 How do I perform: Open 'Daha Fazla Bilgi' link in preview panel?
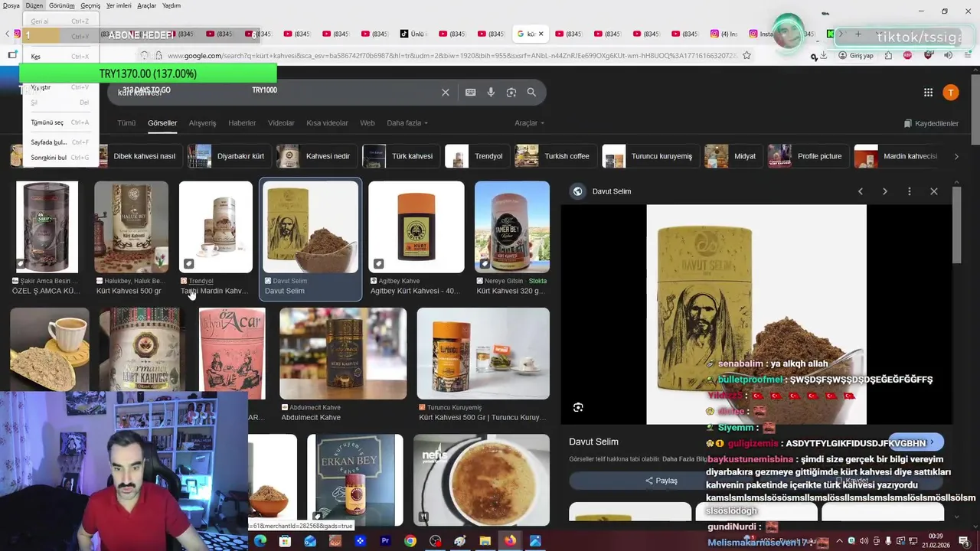pos(685,459)
